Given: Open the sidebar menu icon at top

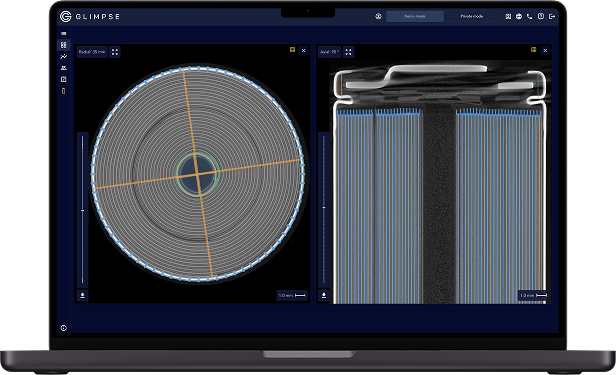Looking at the screenshot, I should (64, 34).
